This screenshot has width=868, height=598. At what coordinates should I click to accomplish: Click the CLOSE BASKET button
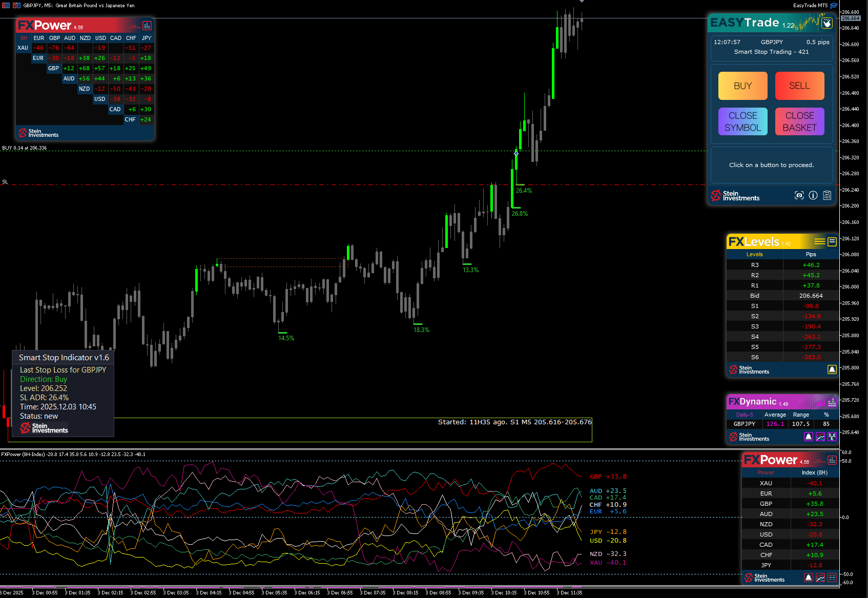pos(800,121)
